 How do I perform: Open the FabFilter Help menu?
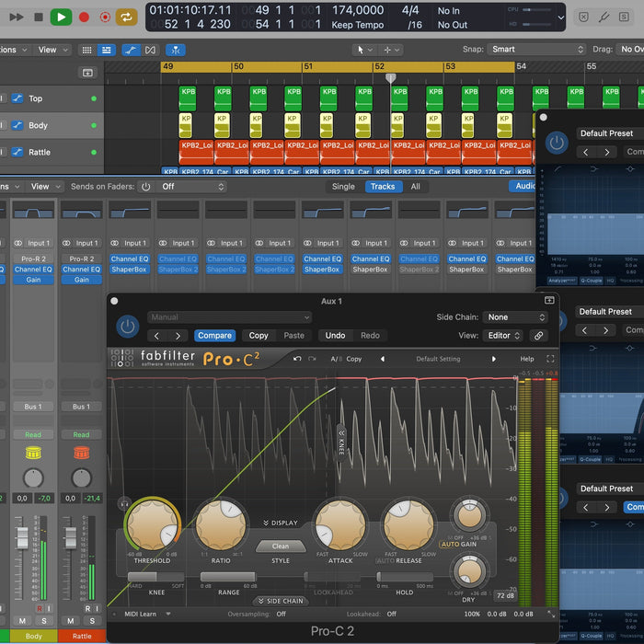[527, 359]
